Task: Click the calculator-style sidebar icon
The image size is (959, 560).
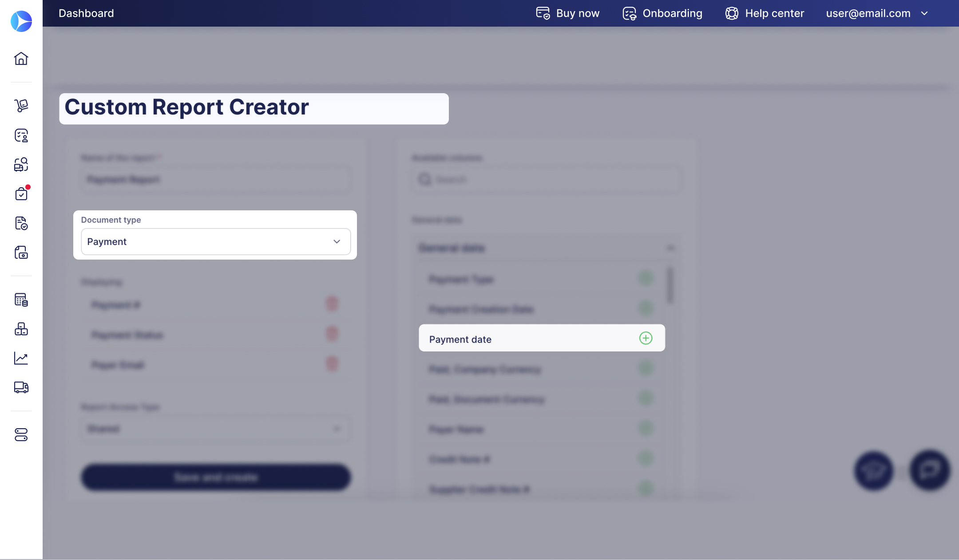Action: (21, 300)
